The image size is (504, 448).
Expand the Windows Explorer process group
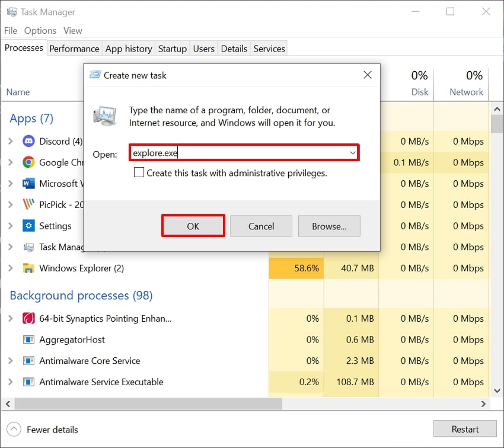(12, 268)
